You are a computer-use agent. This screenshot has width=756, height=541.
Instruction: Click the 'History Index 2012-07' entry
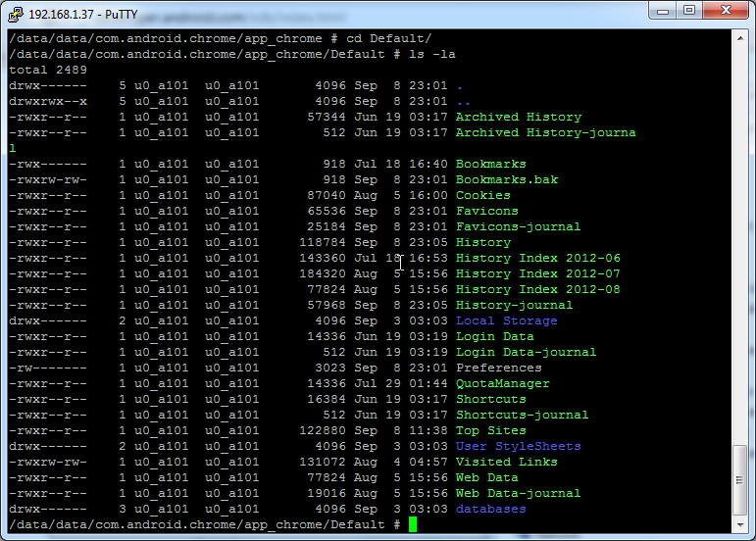(538, 273)
